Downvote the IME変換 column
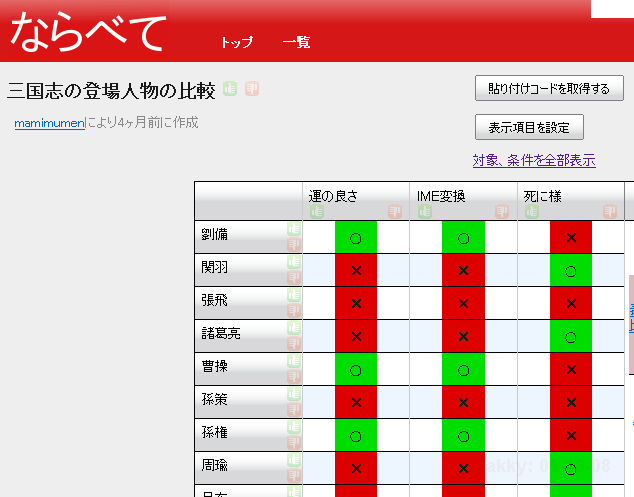Image resolution: width=634 pixels, height=497 pixels. click(502, 211)
